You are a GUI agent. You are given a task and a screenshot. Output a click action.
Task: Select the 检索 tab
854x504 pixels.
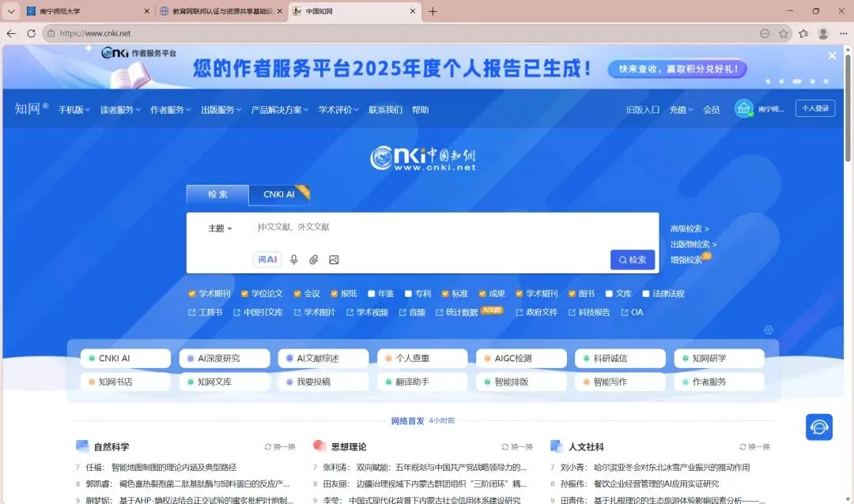point(217,194)
